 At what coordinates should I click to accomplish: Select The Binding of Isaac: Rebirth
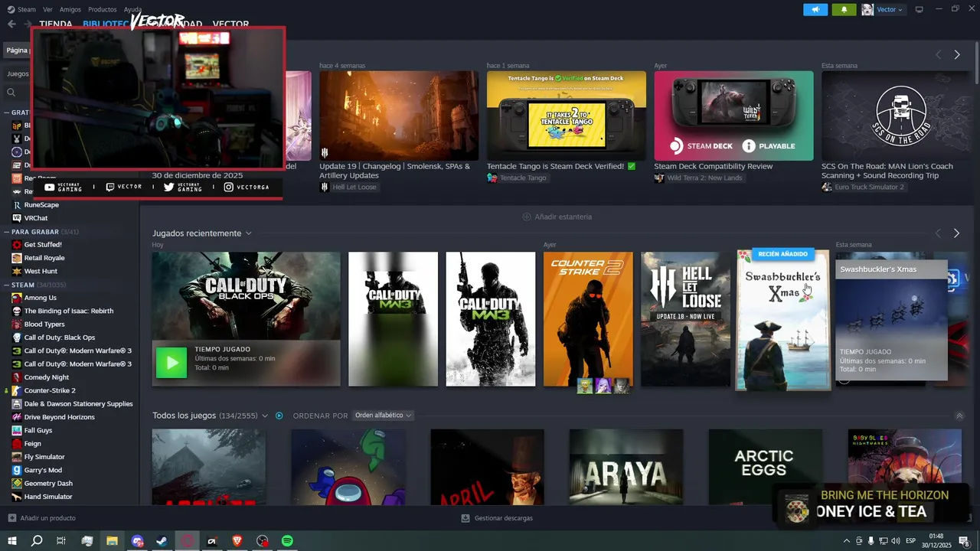[69, 311]
